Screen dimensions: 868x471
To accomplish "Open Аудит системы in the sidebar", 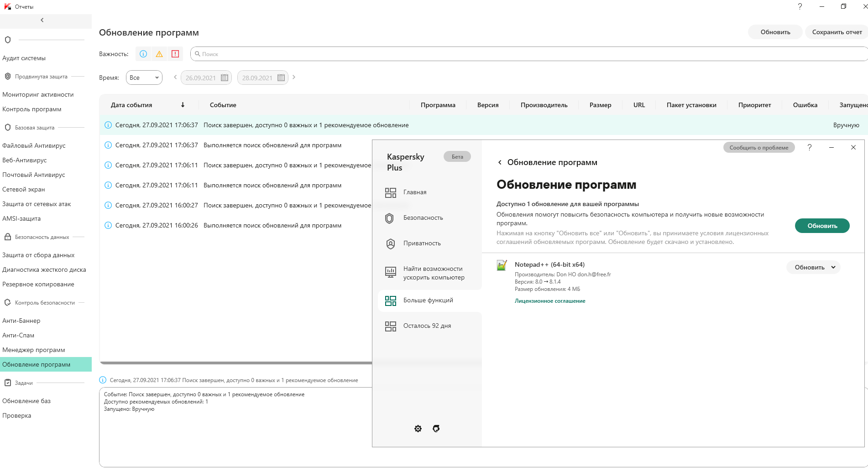I will tap(24, 58).
